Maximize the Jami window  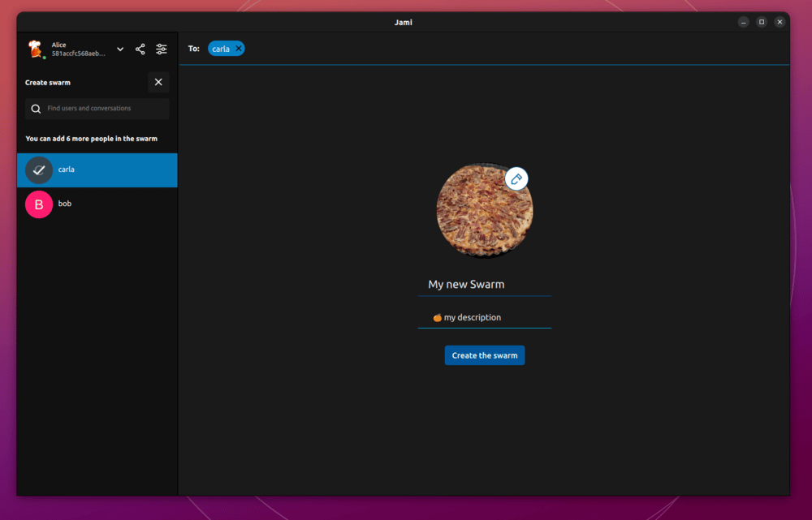tap(762, 22)
